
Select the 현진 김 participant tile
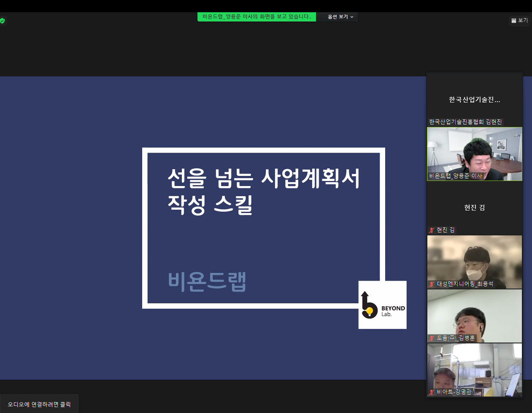click(475, 208)
